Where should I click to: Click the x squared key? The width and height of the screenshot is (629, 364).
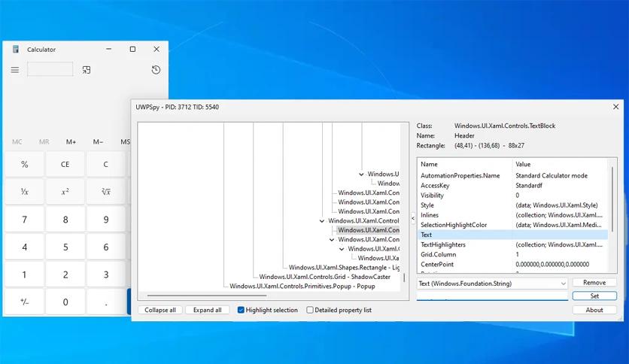pos(65,192)
